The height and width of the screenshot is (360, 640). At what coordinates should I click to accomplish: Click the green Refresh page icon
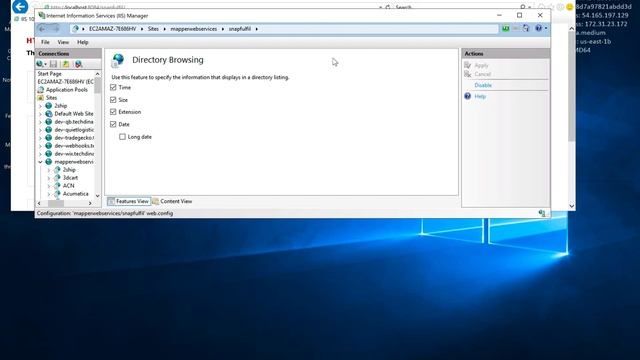[505, 28]
